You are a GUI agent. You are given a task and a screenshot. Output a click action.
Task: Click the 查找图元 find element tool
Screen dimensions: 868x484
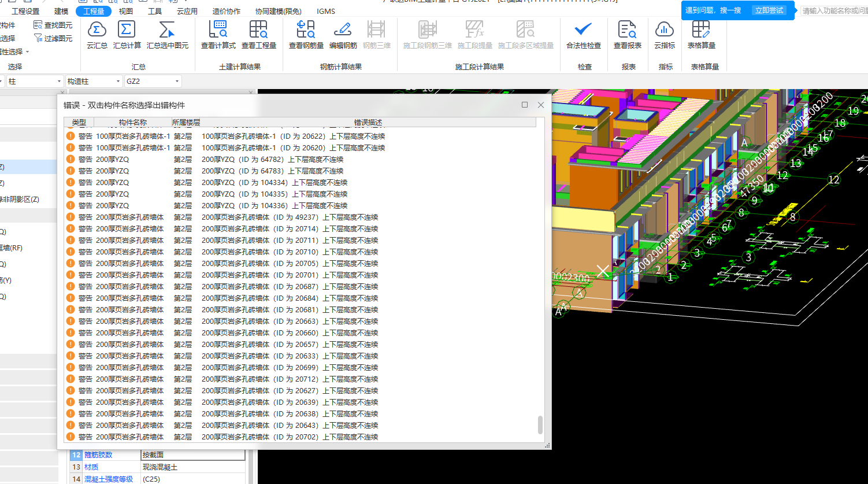(53, 25)
